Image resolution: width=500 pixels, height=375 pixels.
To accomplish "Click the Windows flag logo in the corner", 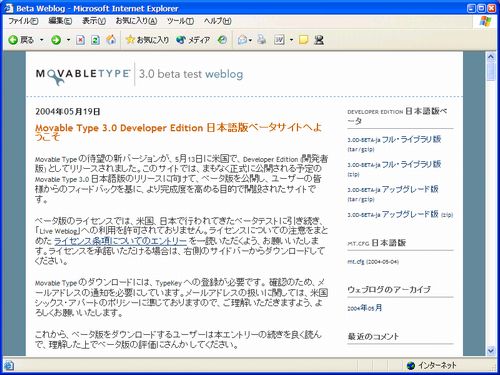I will tap(485, 21).
